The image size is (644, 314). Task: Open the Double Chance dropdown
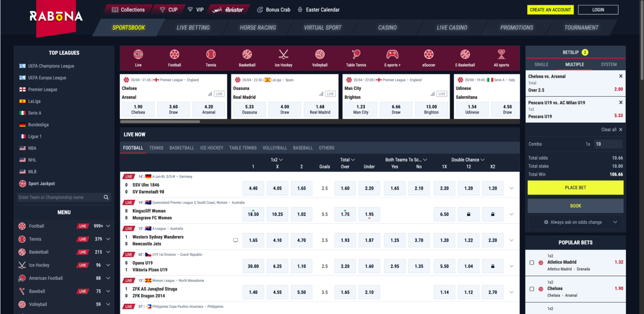[x=468, y=160]
